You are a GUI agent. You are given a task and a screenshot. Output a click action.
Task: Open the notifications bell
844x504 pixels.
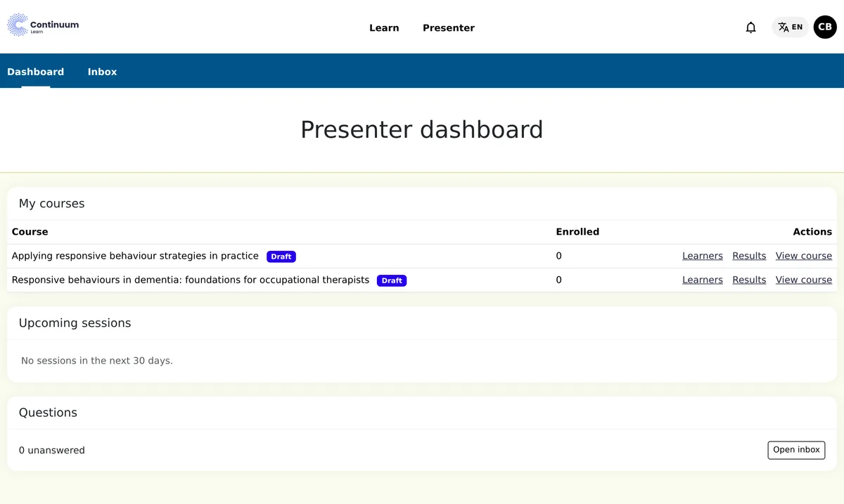pyautogui.click(x=750, y=27)
